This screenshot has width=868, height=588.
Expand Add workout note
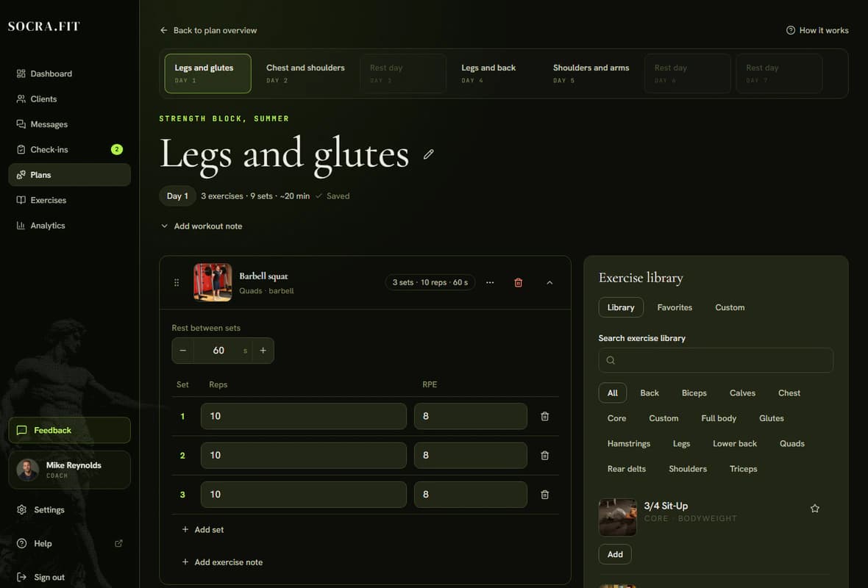click(x=202, y=226)
